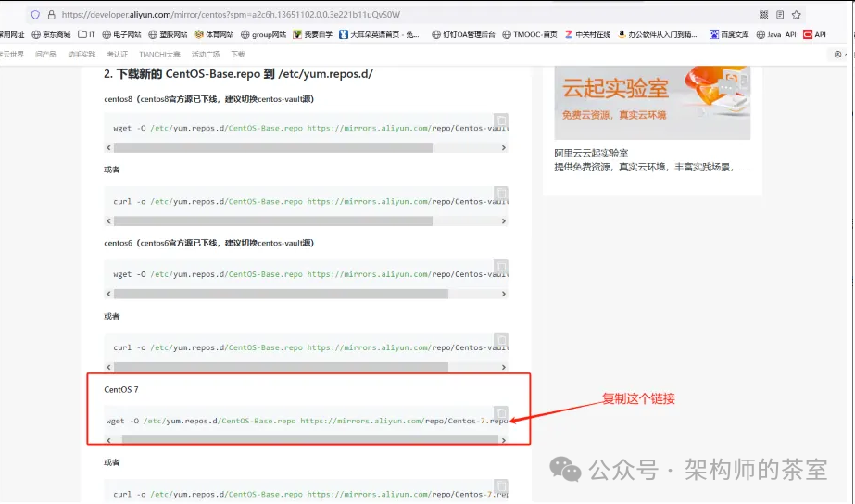Open the 中关村在线 bookmark
The width and height of the screenshot is (855, 504).
click(x=587, y=34)
